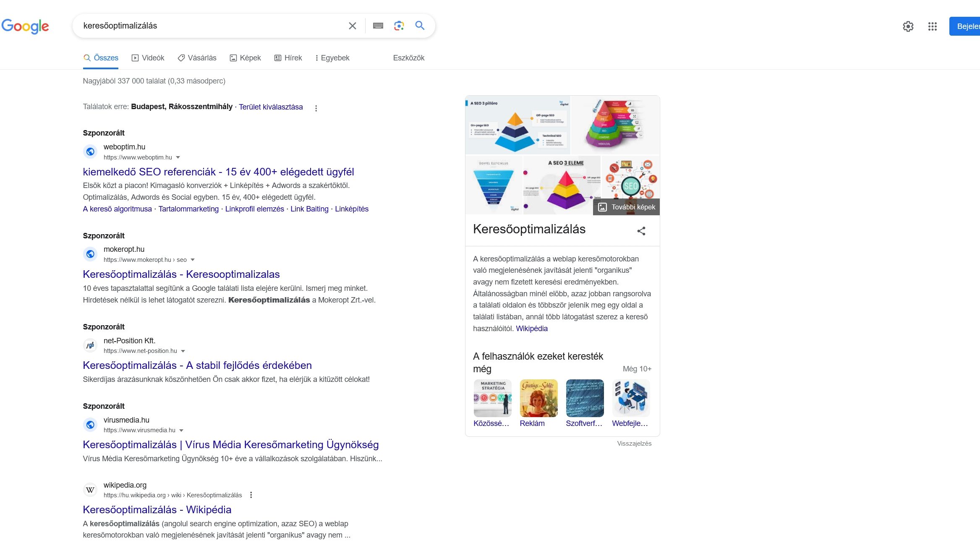Switch to the Videók tab

[x=148, y=58]
